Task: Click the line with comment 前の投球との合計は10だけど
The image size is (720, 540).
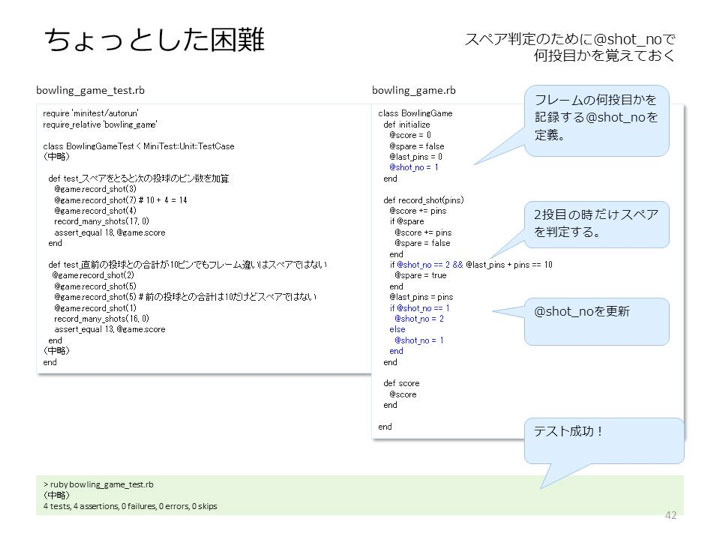Action: point(185,297)
